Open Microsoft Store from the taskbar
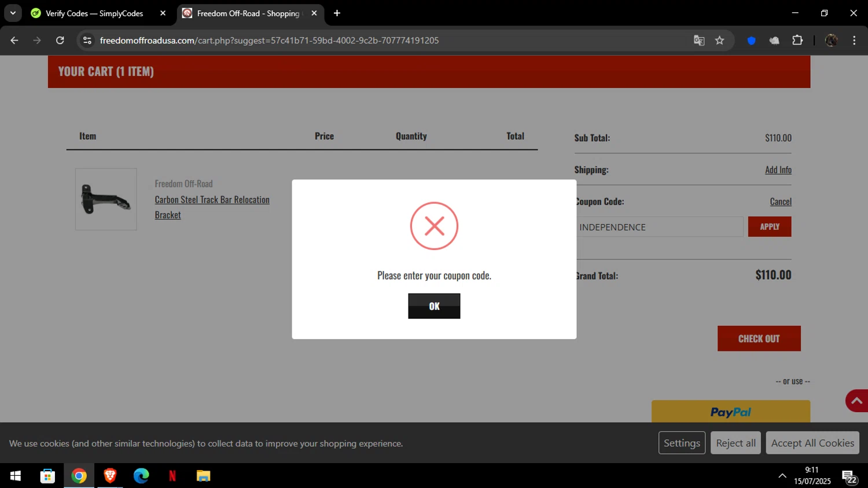This screenshot has width=868, height=488. [x=47, y=476]
